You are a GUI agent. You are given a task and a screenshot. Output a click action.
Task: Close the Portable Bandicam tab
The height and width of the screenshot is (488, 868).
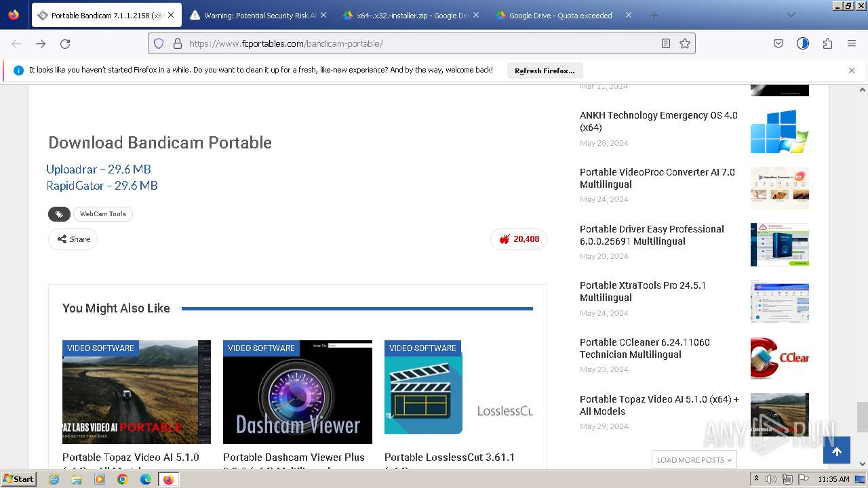pyautogui.click(x=171, y=15)
